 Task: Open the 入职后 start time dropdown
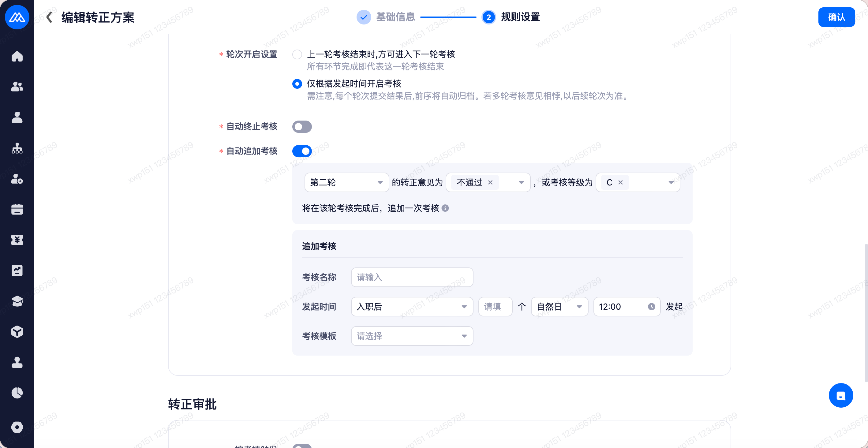coord(412,307)
